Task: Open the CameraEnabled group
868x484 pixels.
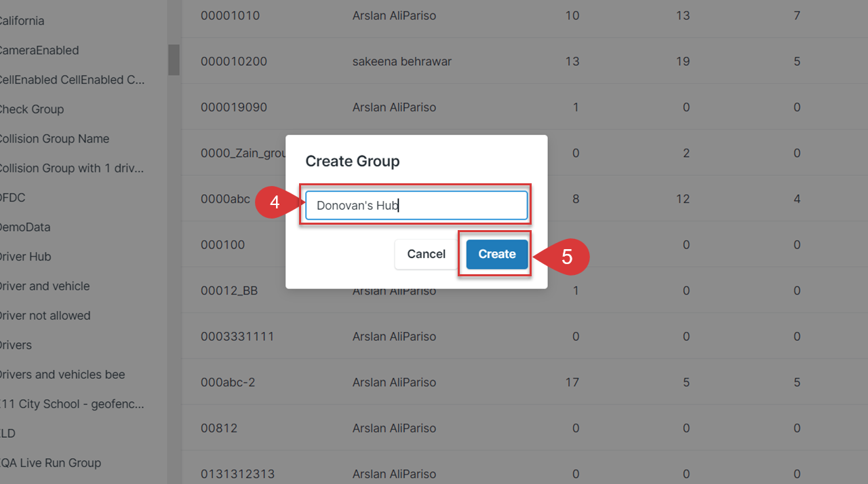Action: tap(38, 50)
